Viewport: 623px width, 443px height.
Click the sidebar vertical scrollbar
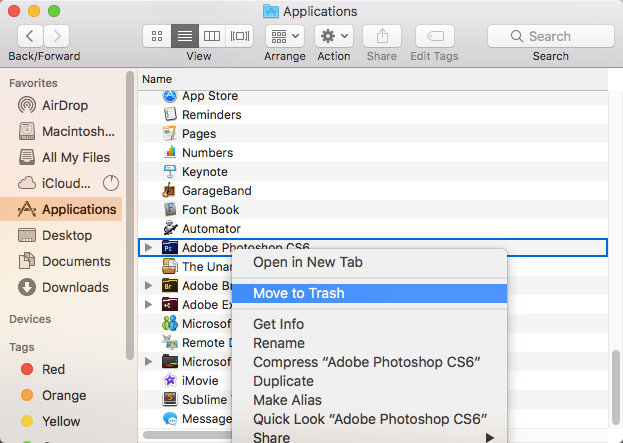point(130,215)
